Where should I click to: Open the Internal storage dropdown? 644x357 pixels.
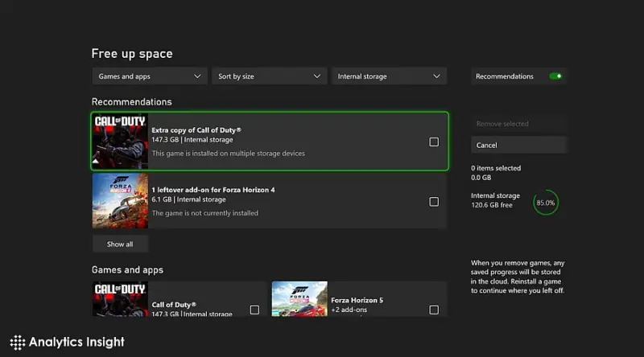(389, 76)
